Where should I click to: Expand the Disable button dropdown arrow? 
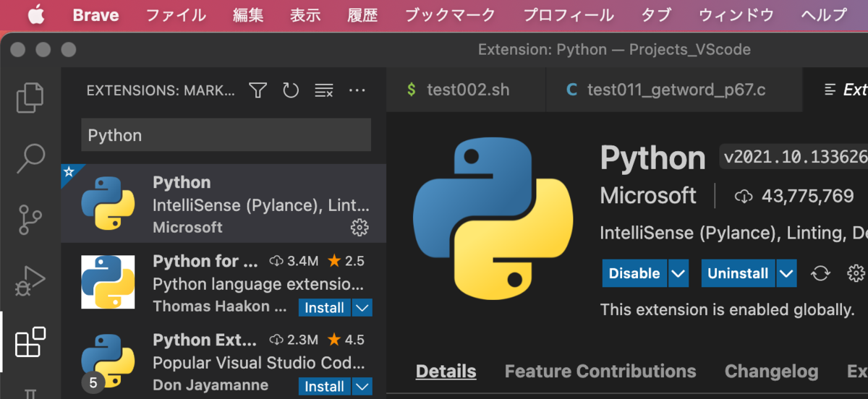(x=678, y=273)
